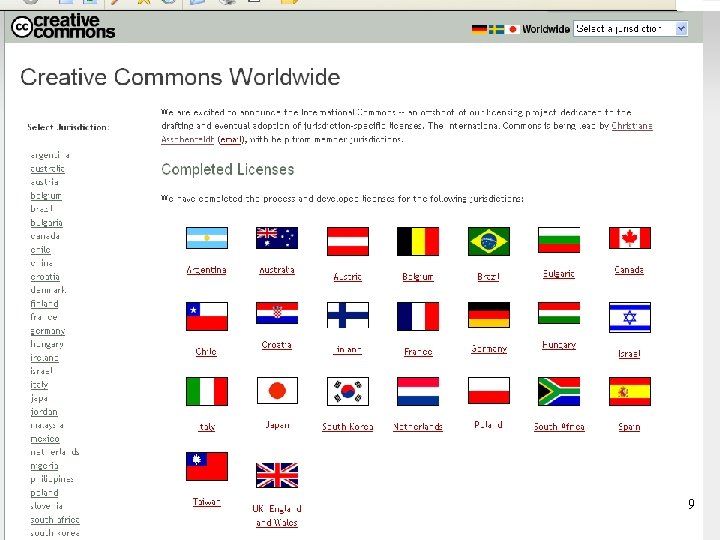Click the France flag image

(418, 316)
